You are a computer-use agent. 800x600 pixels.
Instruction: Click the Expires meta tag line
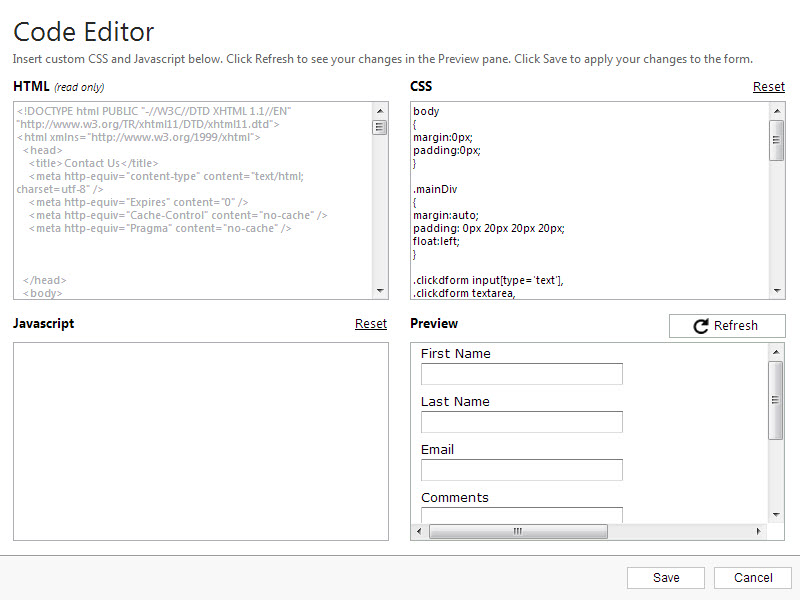pos(138,202)
